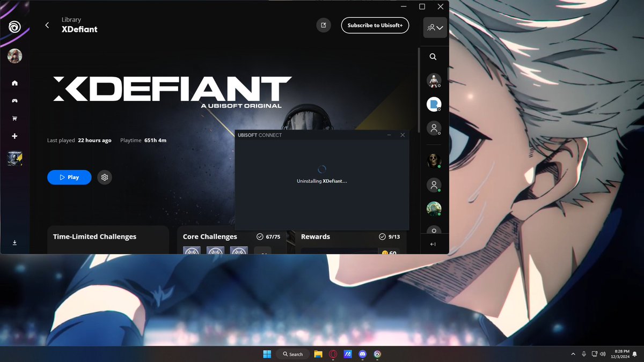Click the plus icon in sidebar
The width and height of the screenshot is (644, 362).
pos(14,136)
